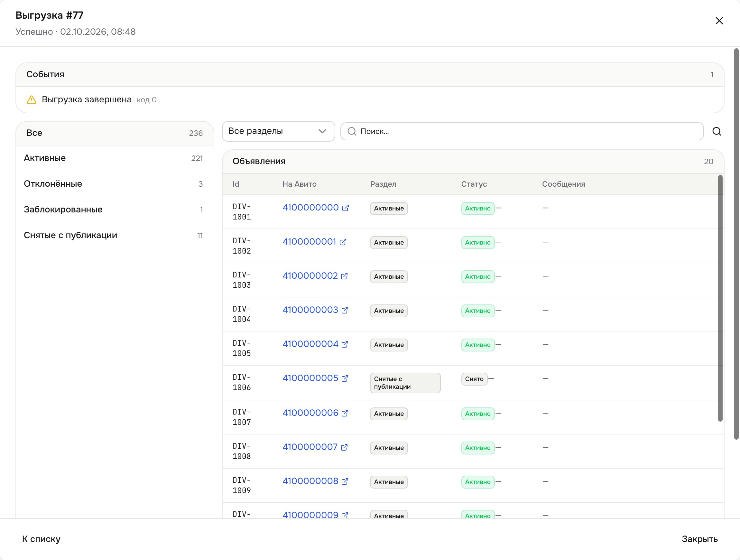Open Avito link 4100000007
740x560 pixels.
(310, 447)
